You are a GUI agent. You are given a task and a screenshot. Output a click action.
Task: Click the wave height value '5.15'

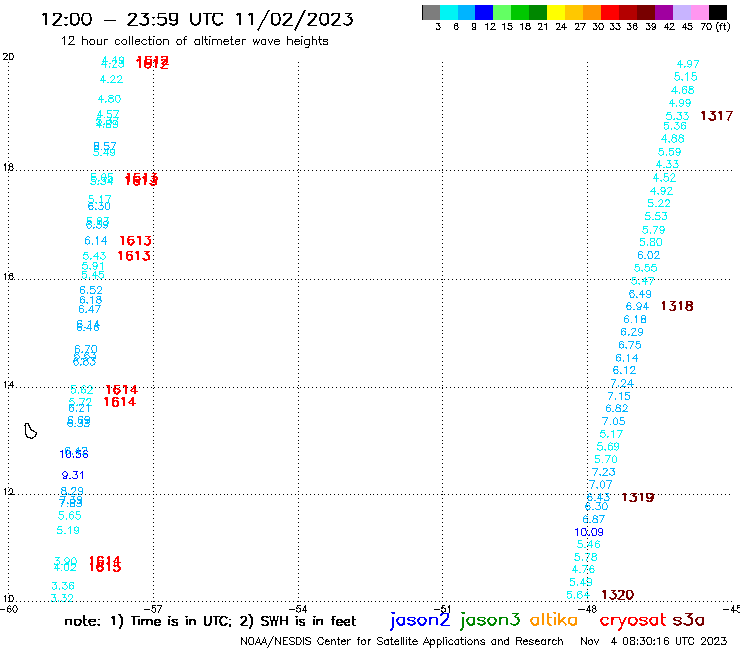[x=685, y=76]
